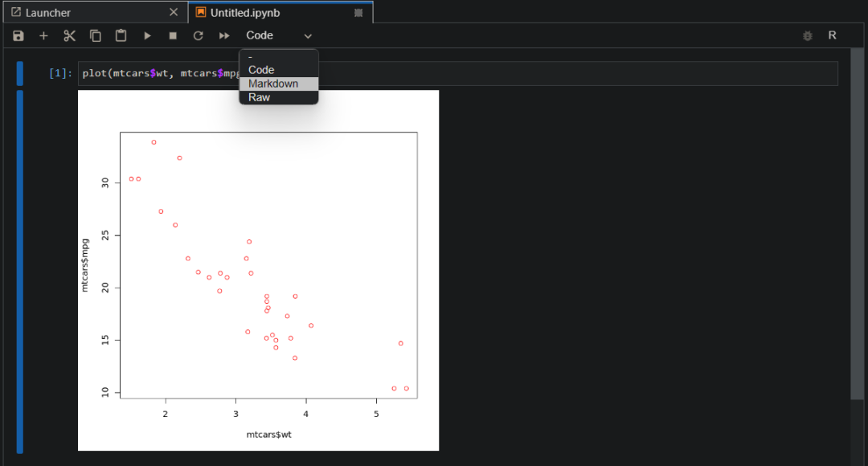Image resolution: width=868 pixels, height=466 pixels.
Task: Click the scatter plot output image
Action: [x=259, y=270]
